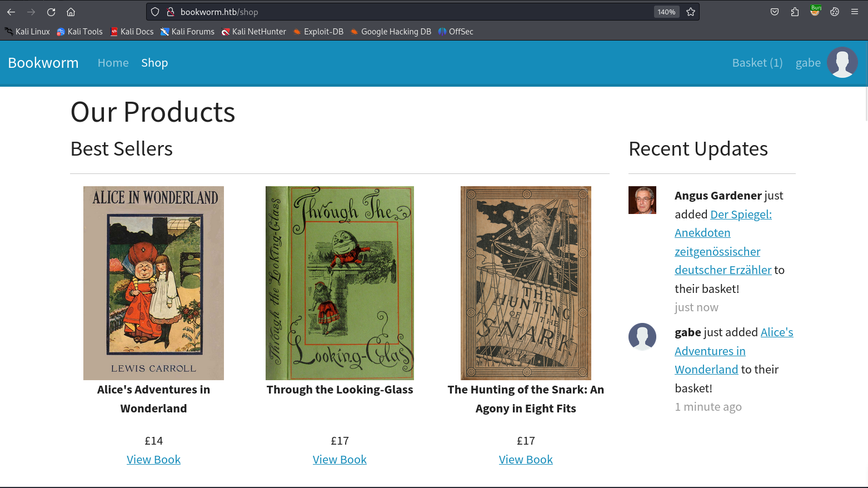This screenshot has width=868, height=488.
Task: Click gabe's profile avatar in navbar
Action: 842,62
